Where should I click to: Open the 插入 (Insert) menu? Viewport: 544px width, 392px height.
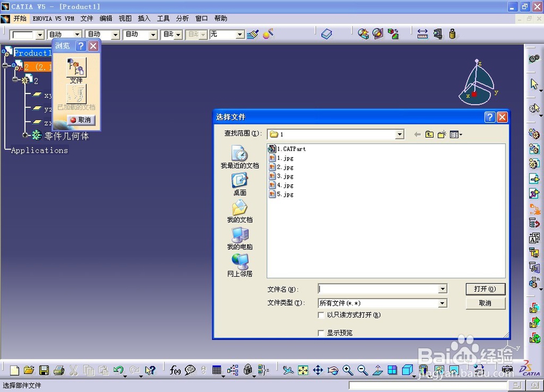(x=144, y=18)
